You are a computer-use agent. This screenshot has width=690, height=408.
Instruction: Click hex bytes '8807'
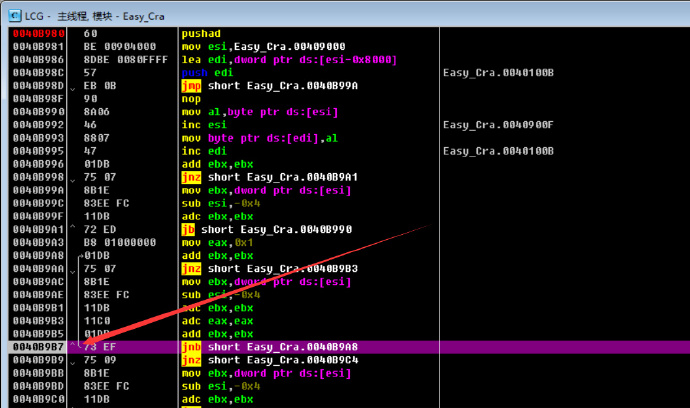tap(96, 138)
